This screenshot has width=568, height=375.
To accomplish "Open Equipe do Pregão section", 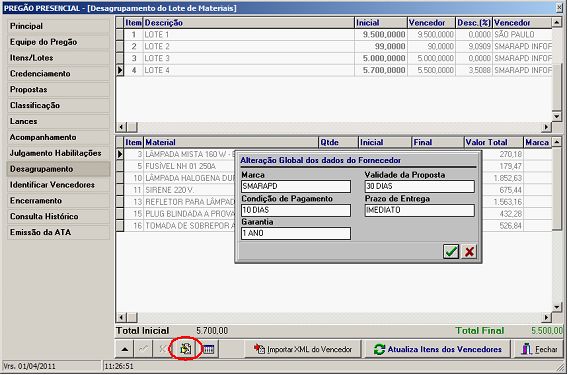I will [58, 42].
